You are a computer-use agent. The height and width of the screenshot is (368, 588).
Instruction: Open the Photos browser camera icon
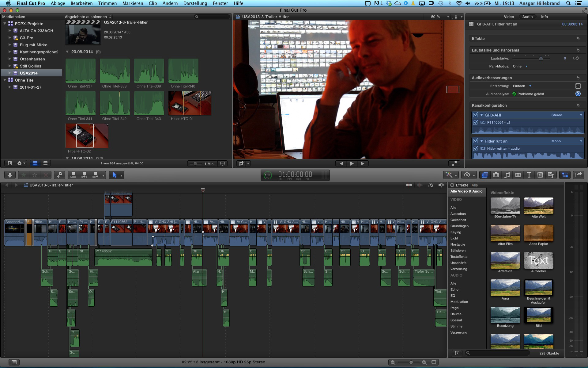(496, 175)
